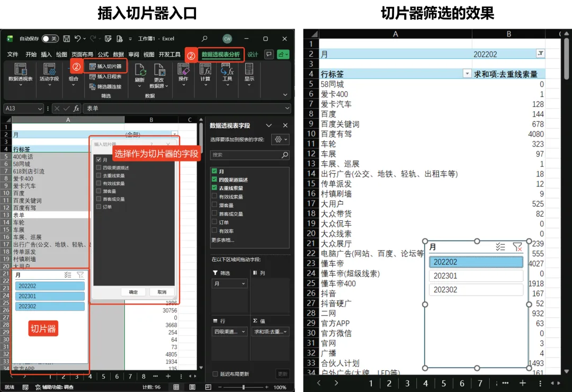Open the 活动字段 ribbon group icon
572x392 pixels.
(x=49, y=69)
